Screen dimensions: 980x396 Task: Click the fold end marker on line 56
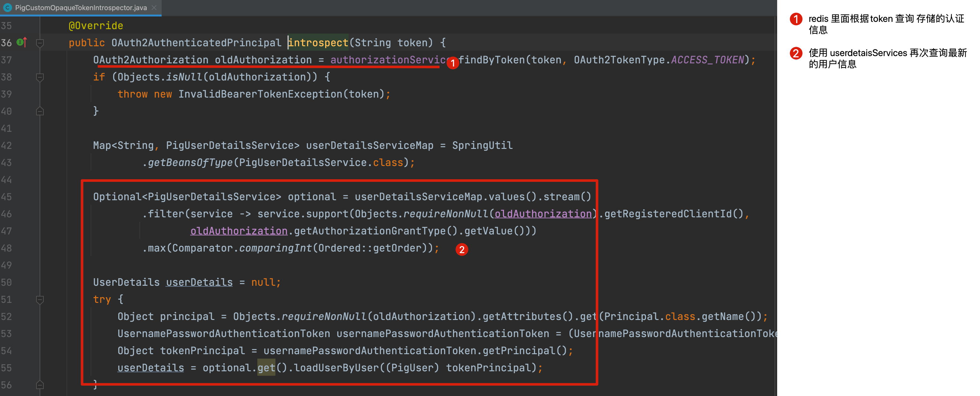coord(40,385)
